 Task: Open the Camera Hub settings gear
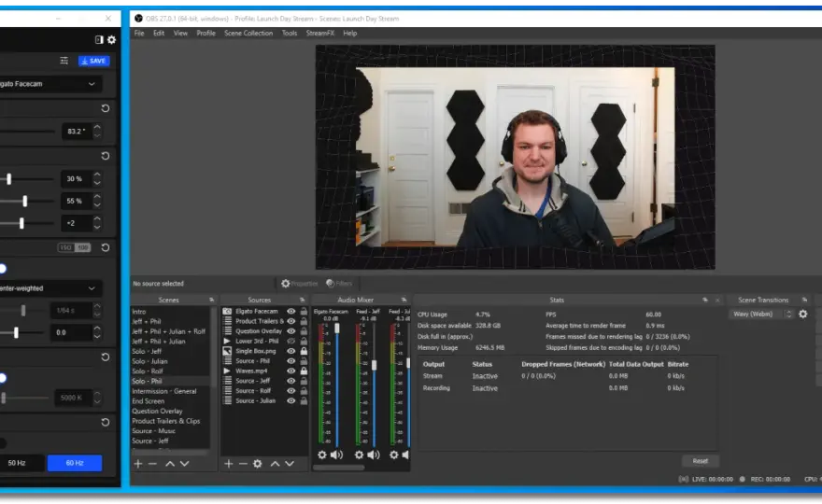[112, 40]
